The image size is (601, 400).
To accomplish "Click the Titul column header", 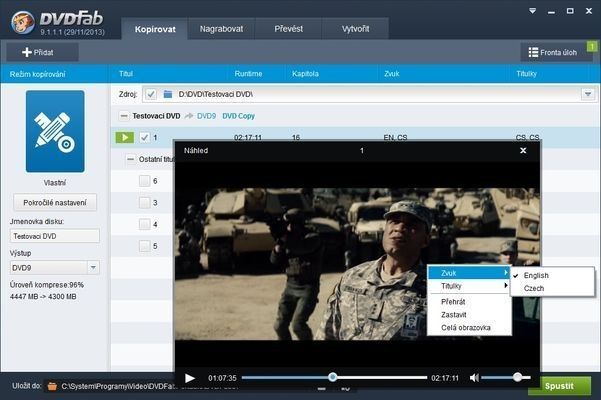I will click(126, 74).
